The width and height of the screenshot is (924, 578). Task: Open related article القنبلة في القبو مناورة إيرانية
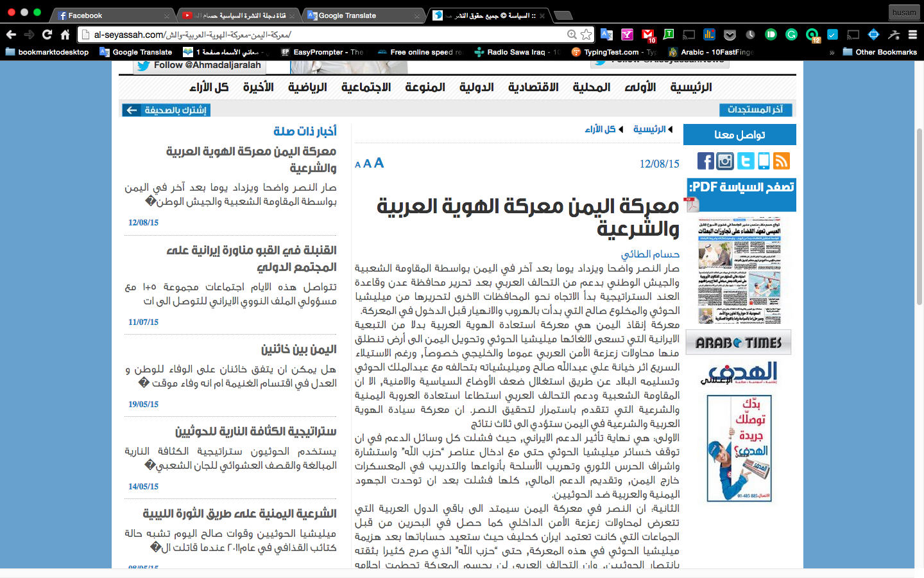[x=252, y=258]
